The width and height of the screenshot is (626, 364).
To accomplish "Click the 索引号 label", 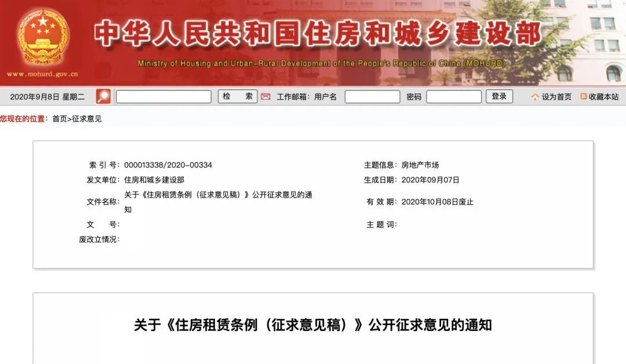I will tap(104, 165).
